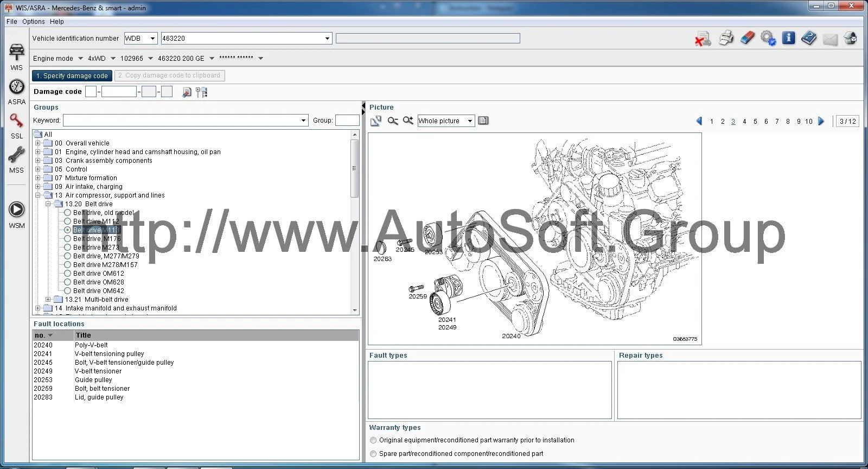The height and width of the screenshot is (469, 868).
Task: Click the eraser icon in the toolbar
Action: coord(747,39)
